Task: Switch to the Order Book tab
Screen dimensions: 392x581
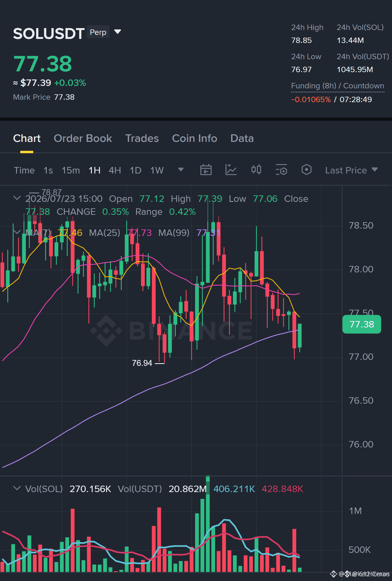Action: tap(83, 138)
